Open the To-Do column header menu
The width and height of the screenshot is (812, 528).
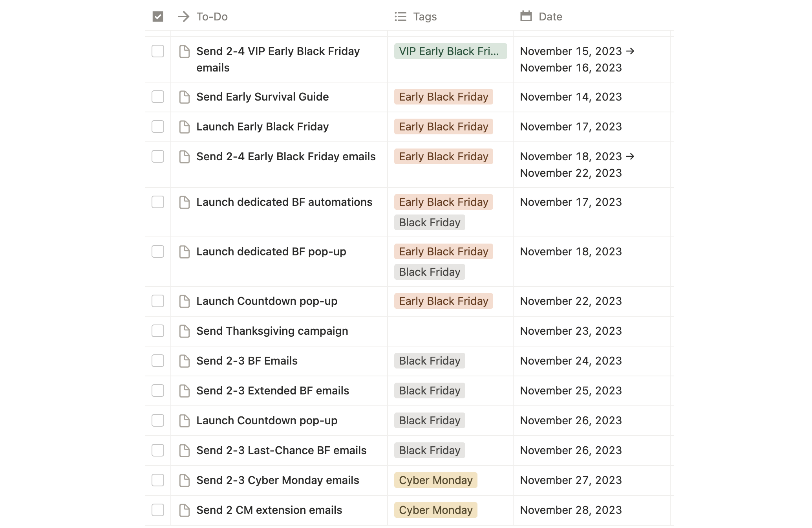click(212, 16)
